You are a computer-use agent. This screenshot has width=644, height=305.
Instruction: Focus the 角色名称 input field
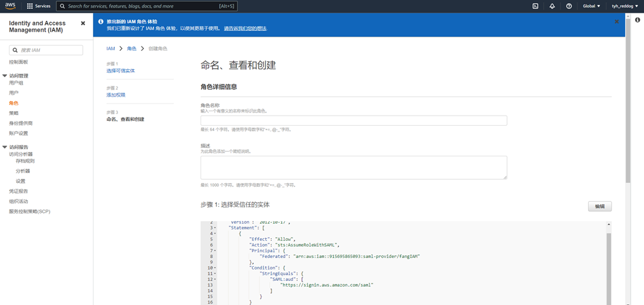353,121
